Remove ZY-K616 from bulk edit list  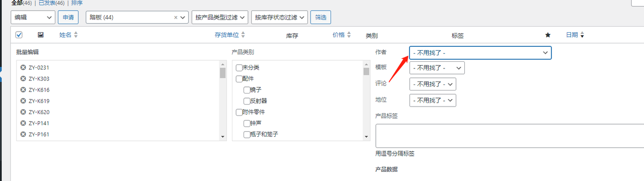pos(23,89)
